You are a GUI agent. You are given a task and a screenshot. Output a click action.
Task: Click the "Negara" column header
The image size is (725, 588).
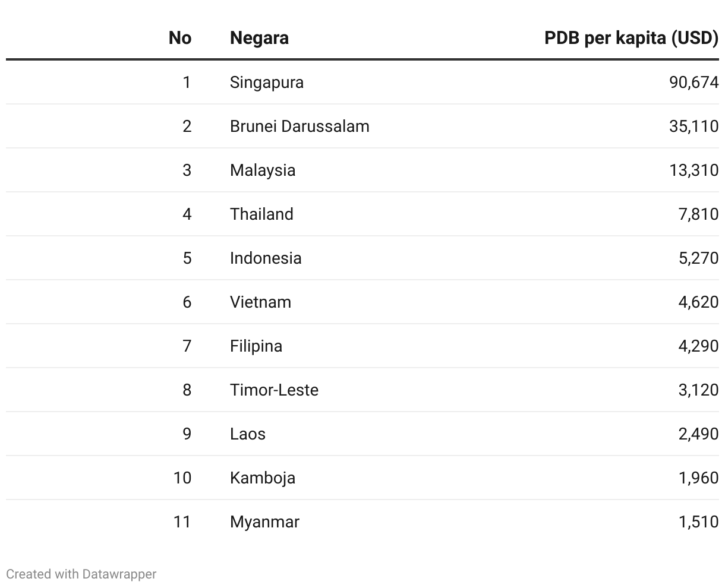[x=259, y=38]
